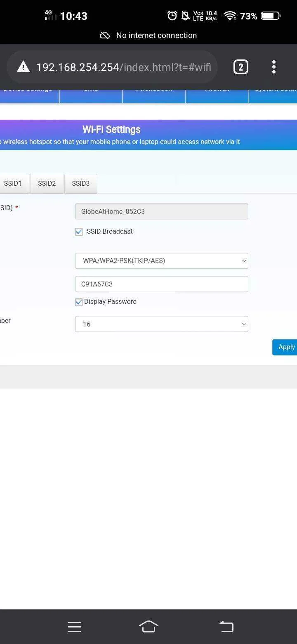Tap the No internet connection notice
This screenshot has height=644, width=297.
[156, 36]
